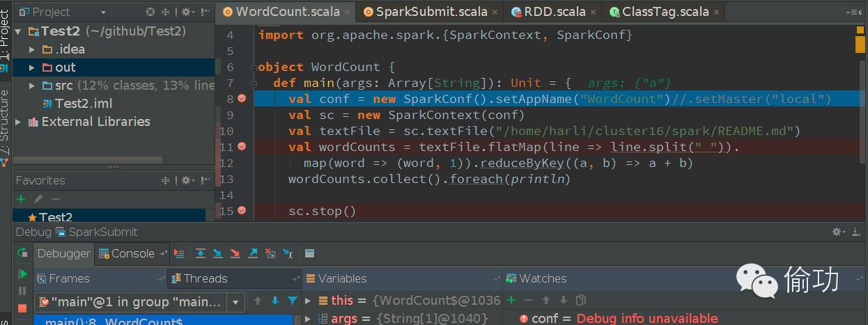Move to previous frame with up arrow
This screenshot has width=868, height=325.
(258, 301)
